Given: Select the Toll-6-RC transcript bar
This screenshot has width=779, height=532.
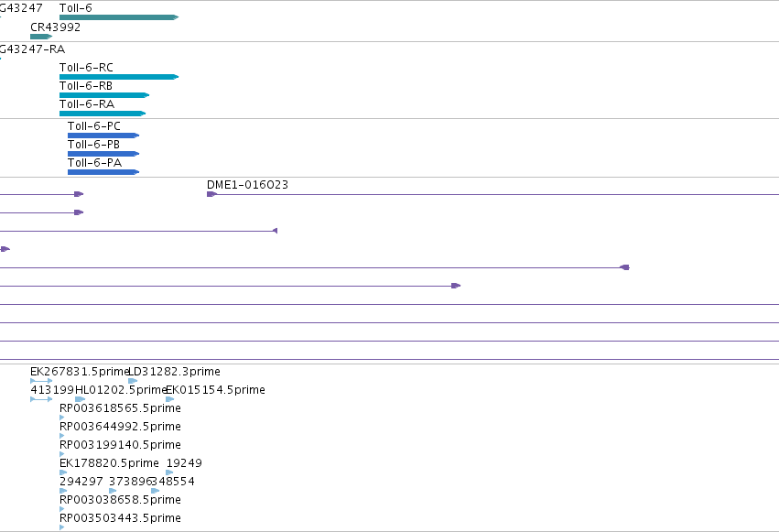Looking at the screenshot, I should (x=119, y=77).
